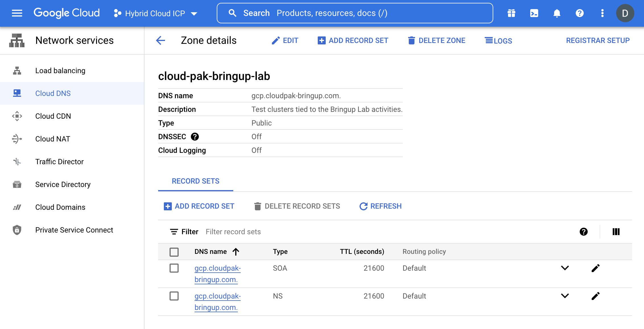Click the Cloud CDN sidebar icon

(17, 116)
